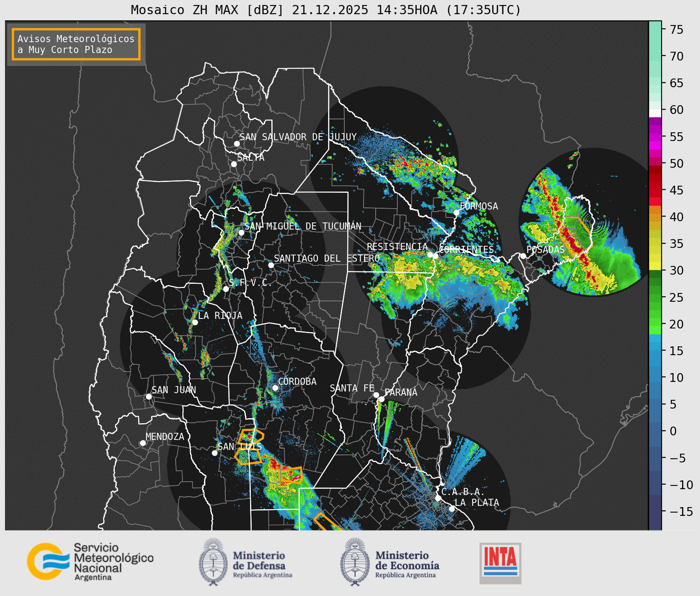Select the Formosa city marker dot
Viewport: 700px width, 596px height.
click(457, 212)
